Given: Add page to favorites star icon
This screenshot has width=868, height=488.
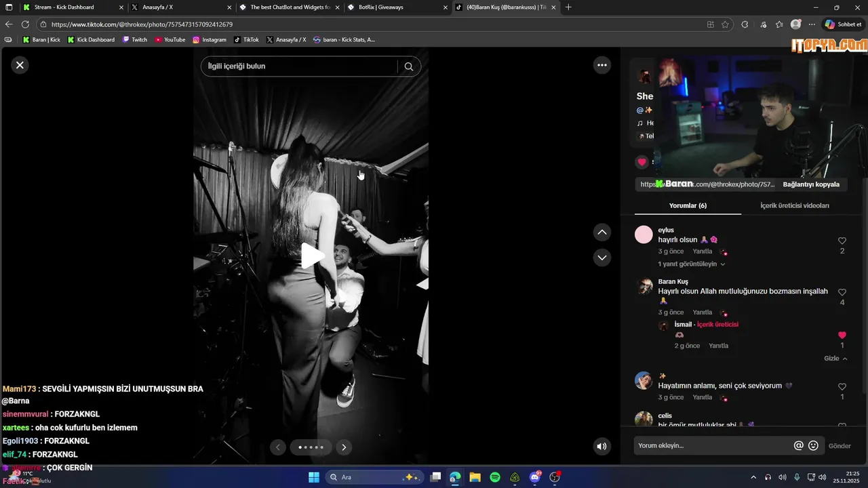Looking at the screenshot, I should pyautogui.click(x=725, y=24).
